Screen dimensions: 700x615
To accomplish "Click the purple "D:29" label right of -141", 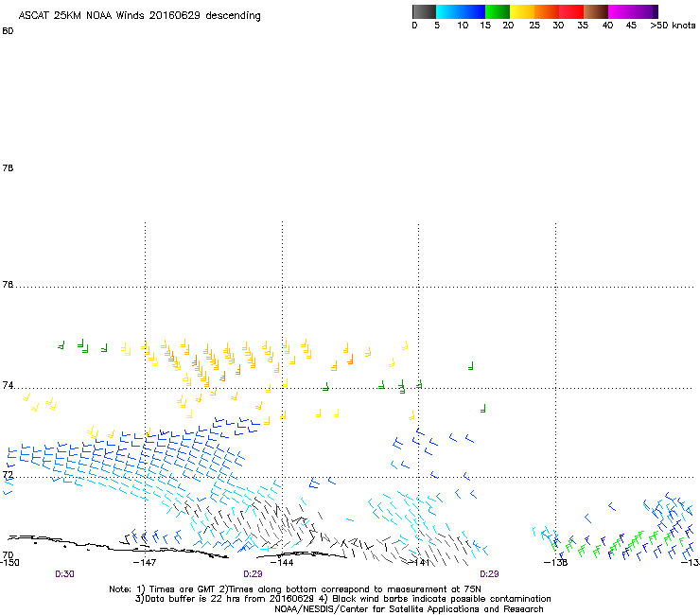I will pos(489,574).
